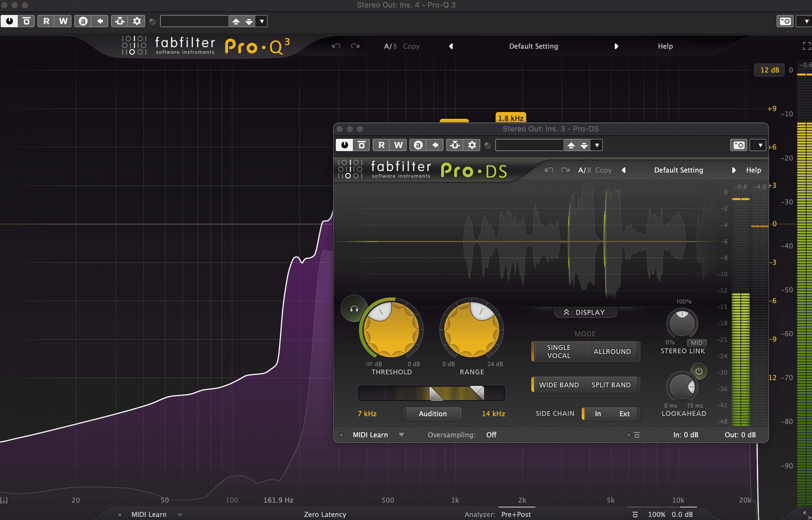
Task: Click Pro-Q 3 side-chain routing icon
Action: click(x=120, y=21)
